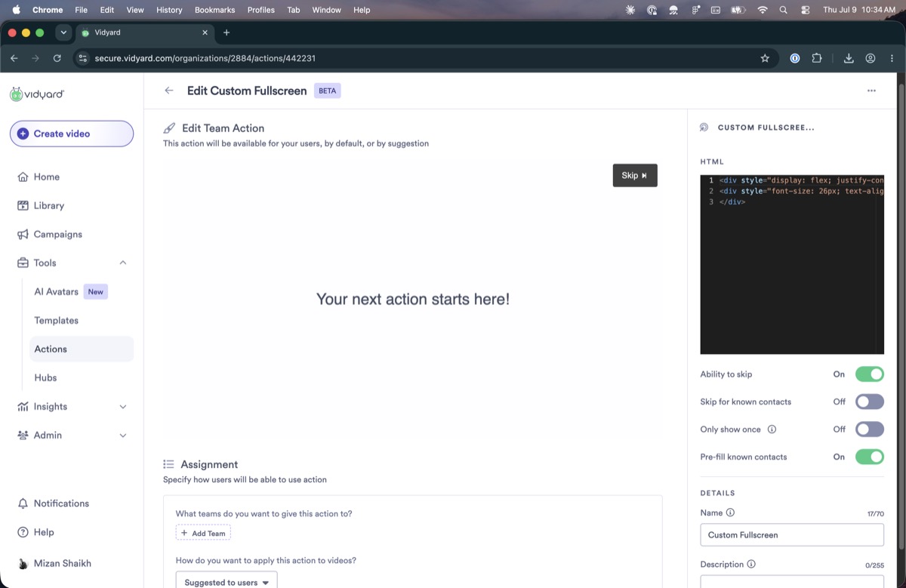This screenshot has height=588, width=906.
Task: Click the Vidyard logo
Action: point(37,94)
